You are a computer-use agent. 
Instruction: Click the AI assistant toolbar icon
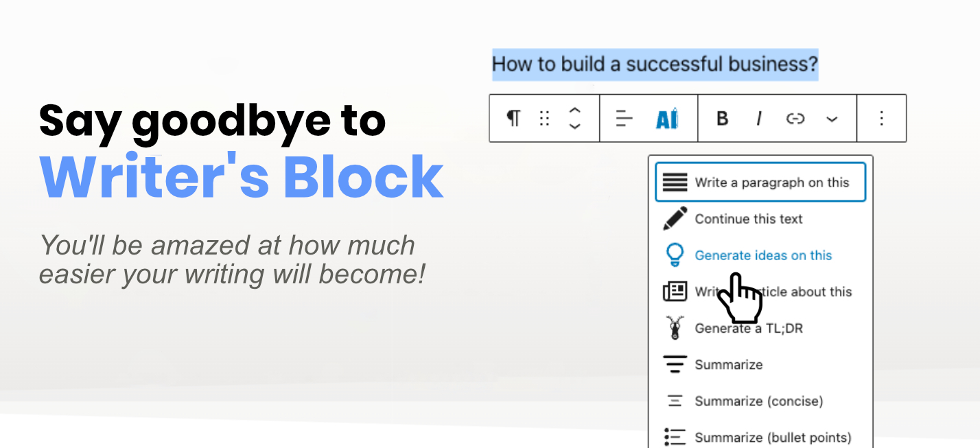pos(666,119)
